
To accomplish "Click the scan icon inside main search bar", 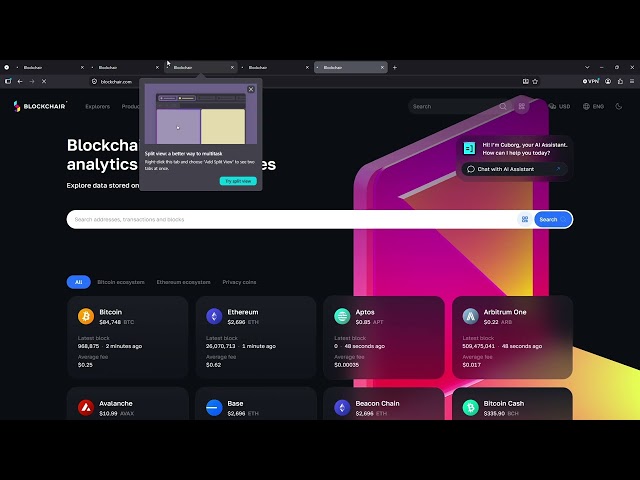I will coord(525,220).
